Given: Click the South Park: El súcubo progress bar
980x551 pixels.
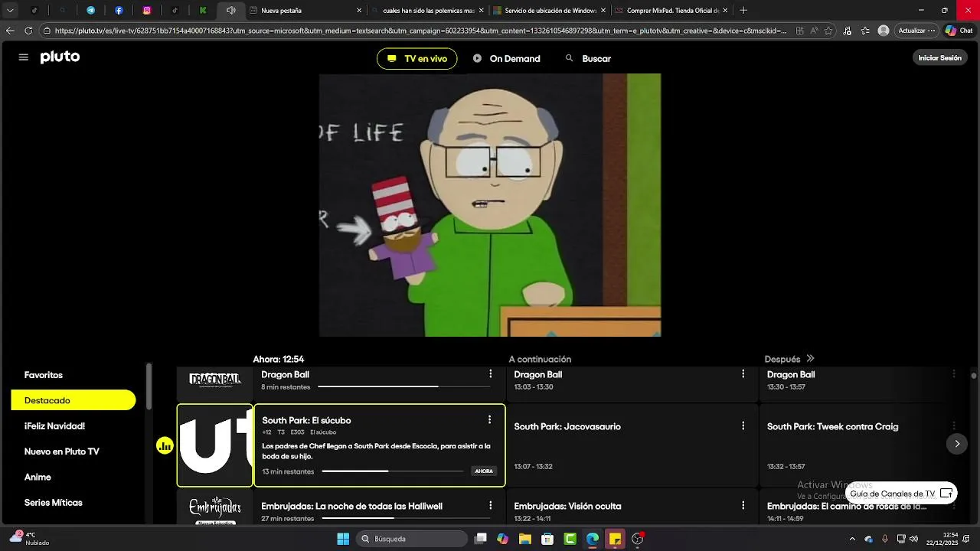Looking at the screenshot, I should 394,471.
